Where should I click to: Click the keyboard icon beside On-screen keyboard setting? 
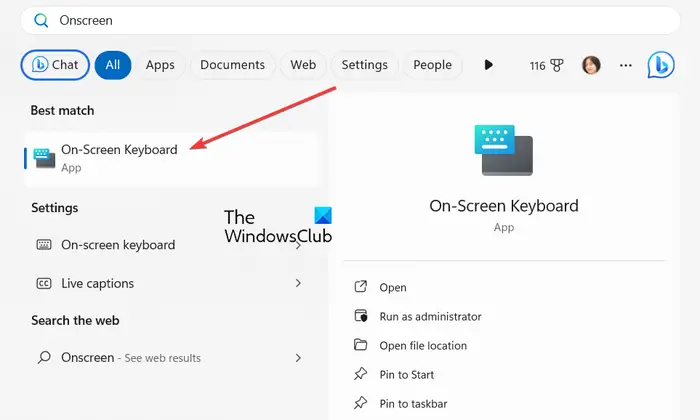(x=44, y=244)
